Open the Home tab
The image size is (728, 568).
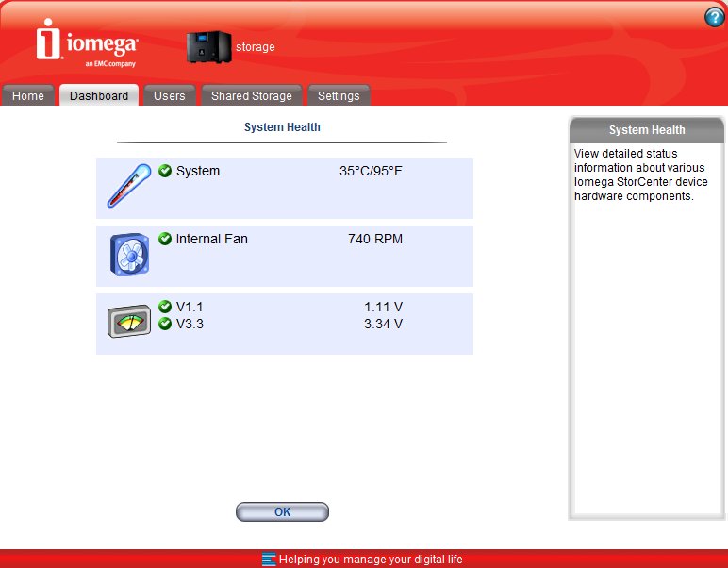[28, 96]
